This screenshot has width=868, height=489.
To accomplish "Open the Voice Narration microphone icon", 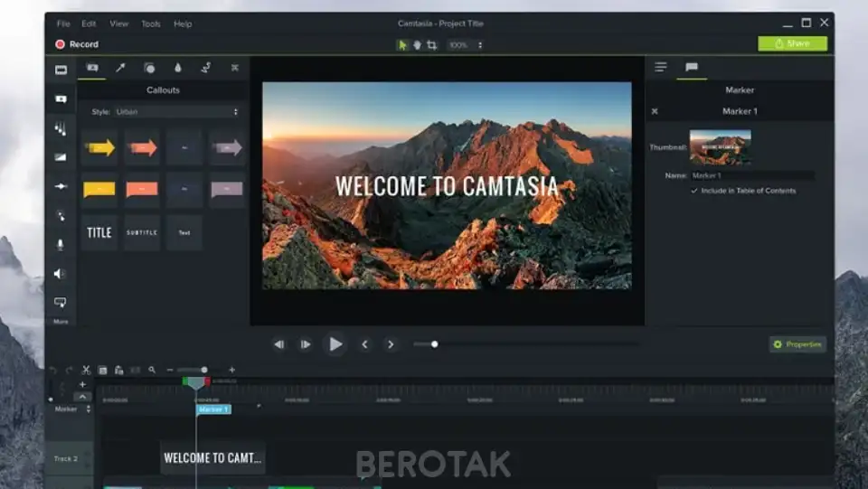I will [61, 244].
